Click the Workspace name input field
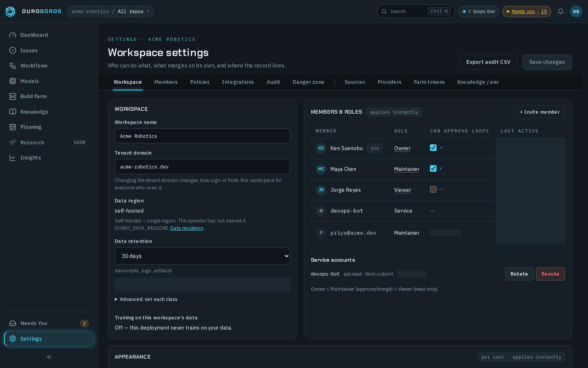 [203, 136]
